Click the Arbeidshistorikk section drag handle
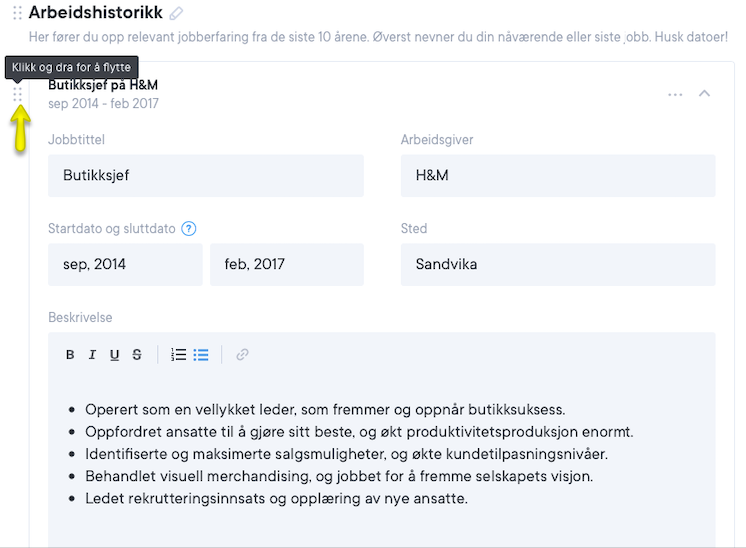This screenshot has width=746, height=548. tap(17, 14)
